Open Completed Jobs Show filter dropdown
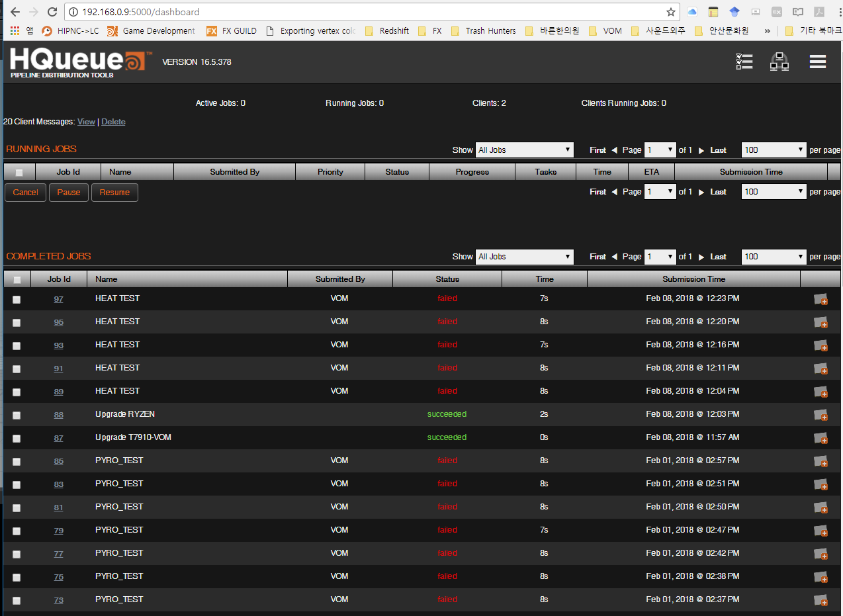The height and width of the screenshot is (616, 843). [x=525, y=257]
